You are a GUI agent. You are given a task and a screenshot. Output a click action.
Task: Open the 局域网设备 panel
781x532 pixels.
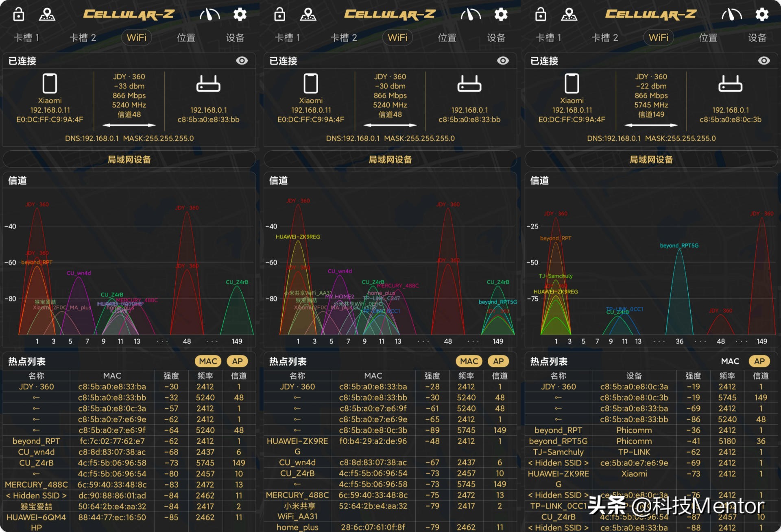pos(129,159)
